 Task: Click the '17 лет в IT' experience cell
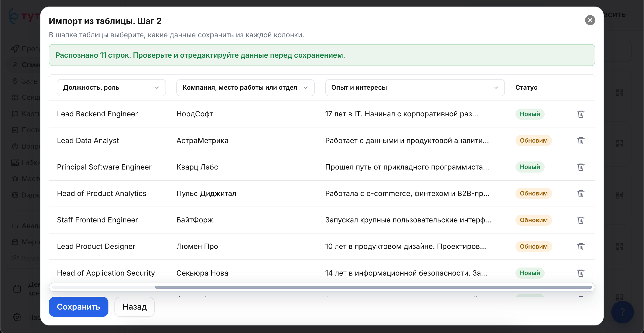tap(401, 114)
